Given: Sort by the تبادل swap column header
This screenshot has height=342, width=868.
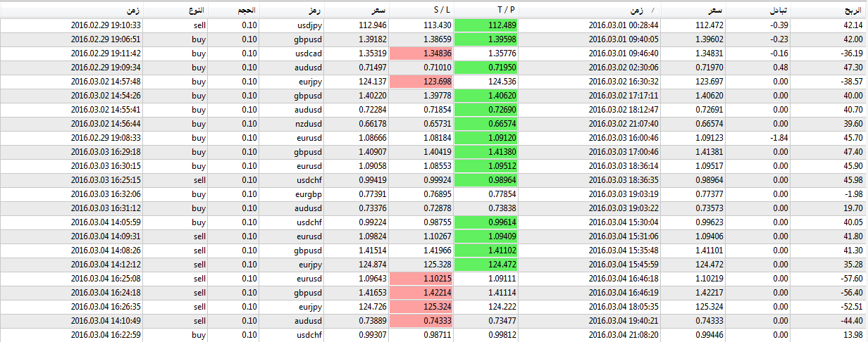Looking at the screenshot, I should pos(778,11).
